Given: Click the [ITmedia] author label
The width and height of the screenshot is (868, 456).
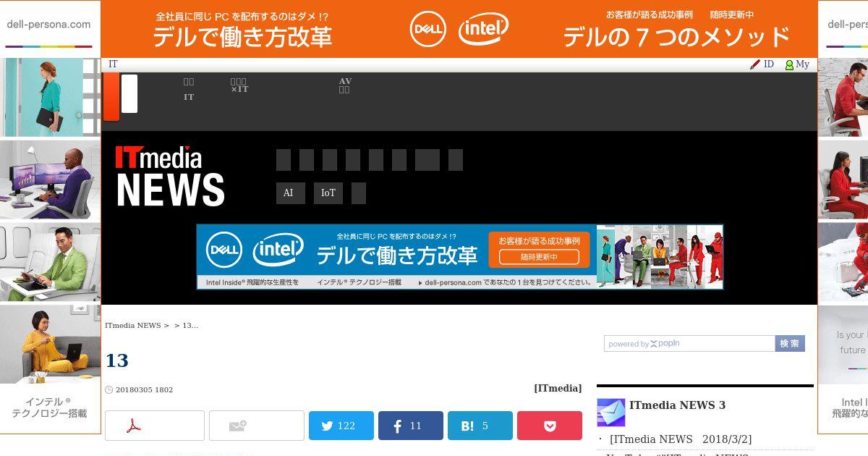Looking at the screenshot, I should 558,389.
